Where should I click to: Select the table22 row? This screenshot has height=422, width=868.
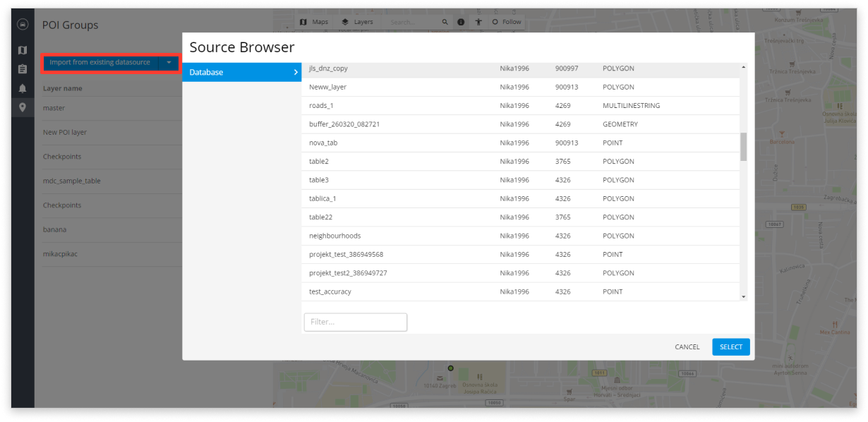(x=521, y=217)
